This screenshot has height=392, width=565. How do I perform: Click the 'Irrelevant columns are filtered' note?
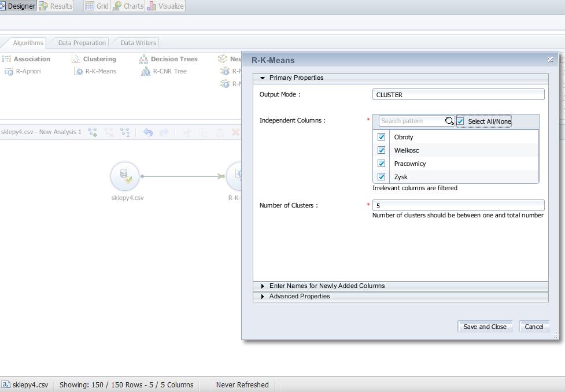coord(415,188)
